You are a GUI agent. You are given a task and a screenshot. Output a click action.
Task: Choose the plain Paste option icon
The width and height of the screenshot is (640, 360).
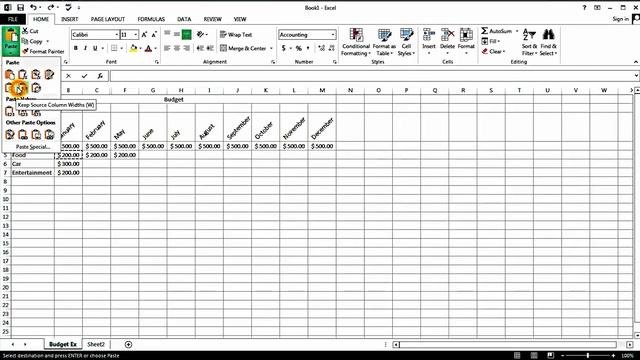(x=10, y=75)
